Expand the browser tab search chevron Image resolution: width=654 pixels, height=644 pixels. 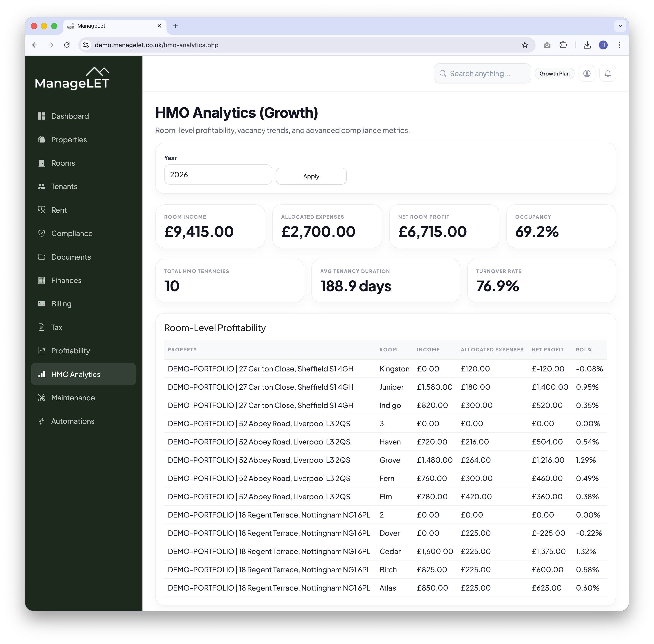[x=620, y=26]
